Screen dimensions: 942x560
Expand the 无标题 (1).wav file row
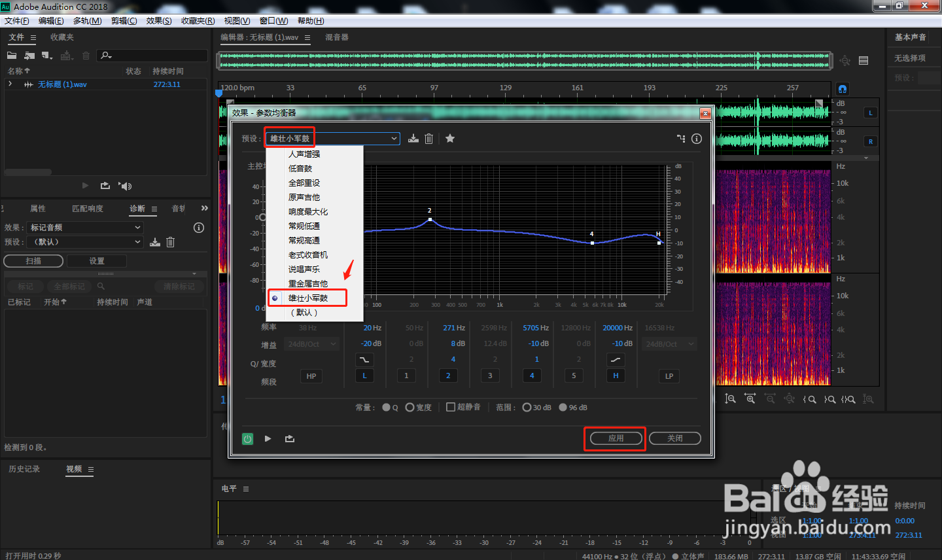click(x=10, y=84)
